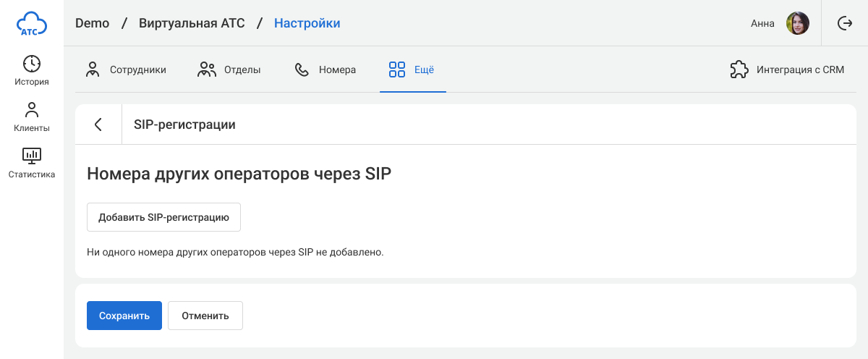Open the Отделы tab

(x=229, y=69)
